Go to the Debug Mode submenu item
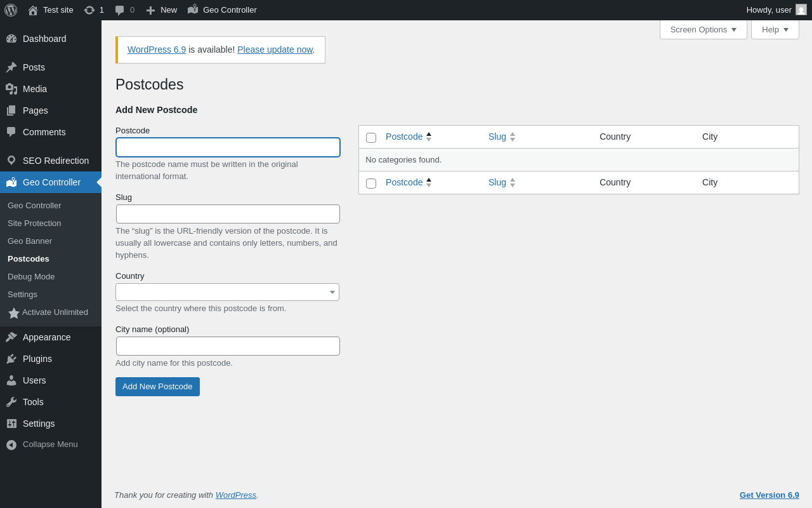812x508 pixels. pos(31,277)
